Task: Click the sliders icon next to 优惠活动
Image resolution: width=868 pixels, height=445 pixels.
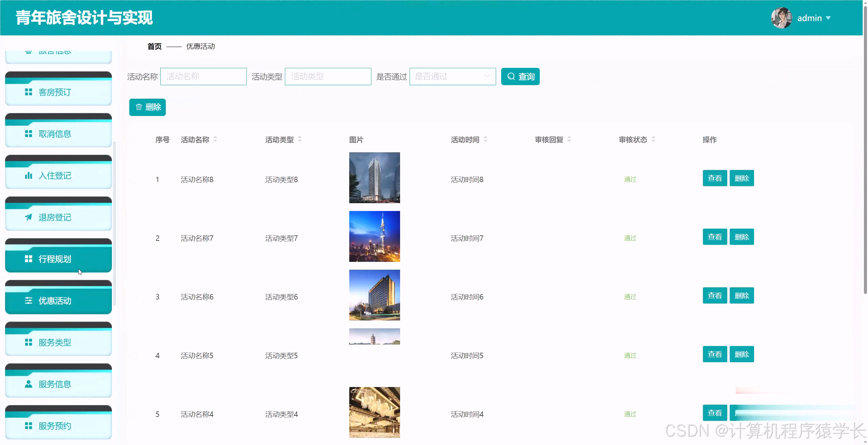Action: pyautogui.click(x=28, y=301)
